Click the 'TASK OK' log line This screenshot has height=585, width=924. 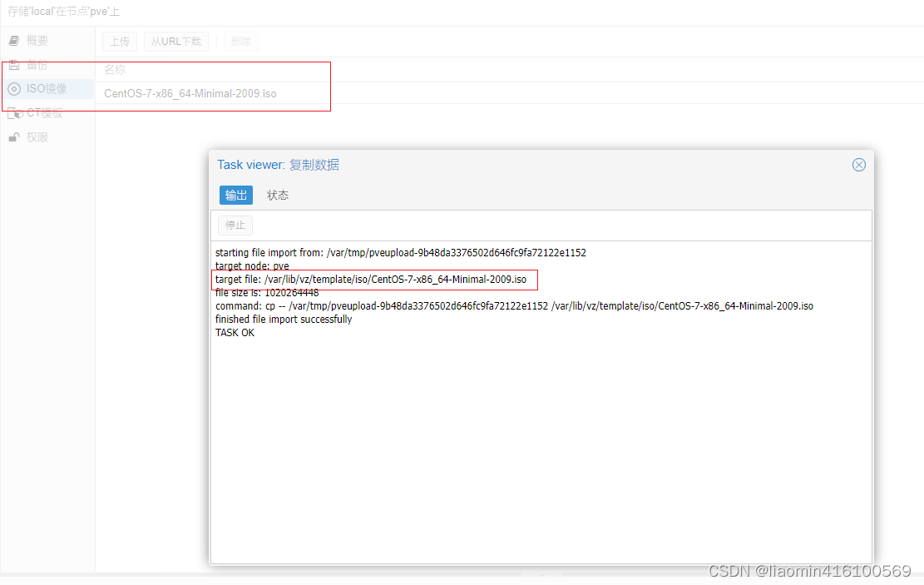click(x=235, y=333)
